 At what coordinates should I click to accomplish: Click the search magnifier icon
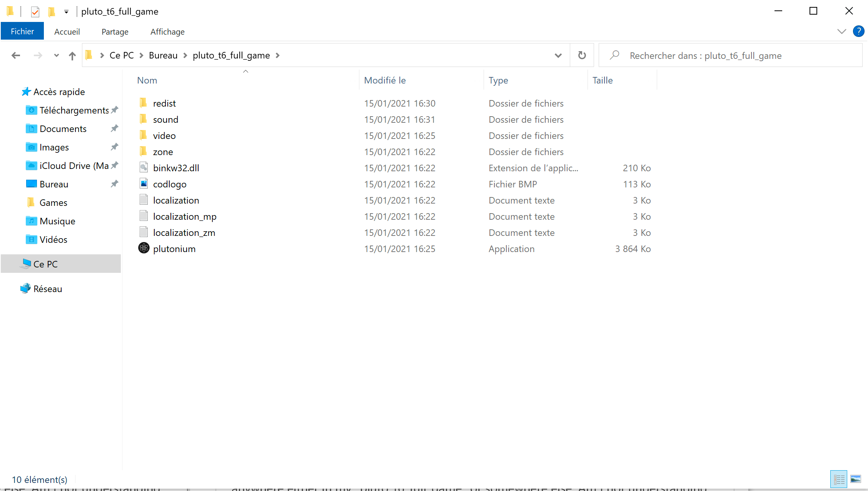tap(614, 55)
